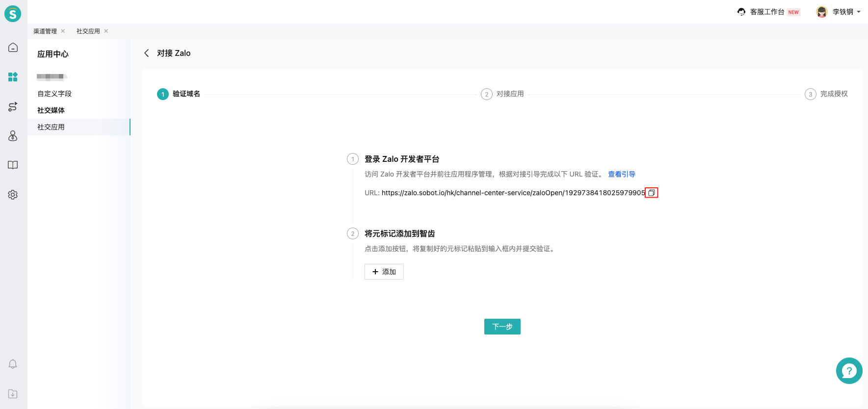Close the 渠道管理 tab
This screenshot has width=868, height=409.
tap(63, 31)
